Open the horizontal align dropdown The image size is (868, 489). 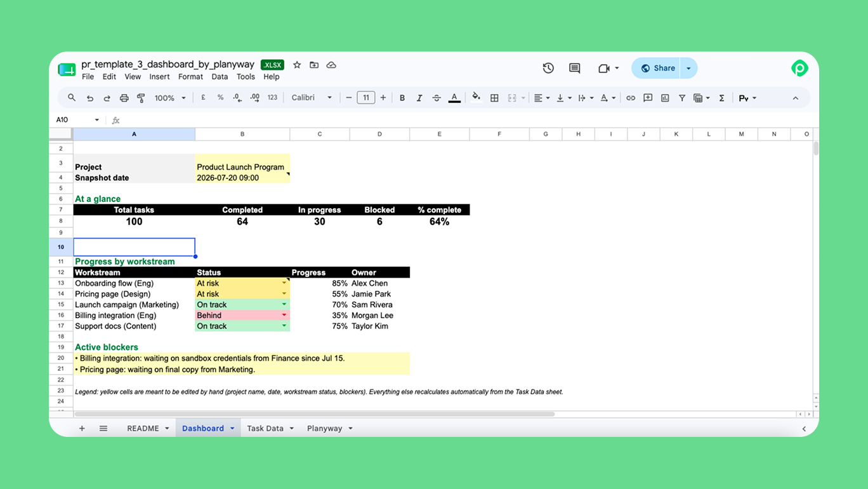541,98
